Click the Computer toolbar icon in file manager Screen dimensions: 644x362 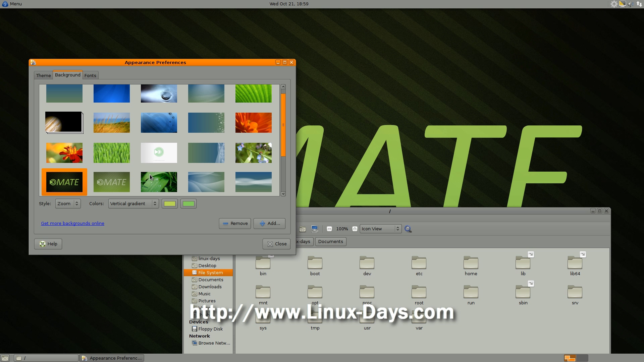tap(315, 229)
